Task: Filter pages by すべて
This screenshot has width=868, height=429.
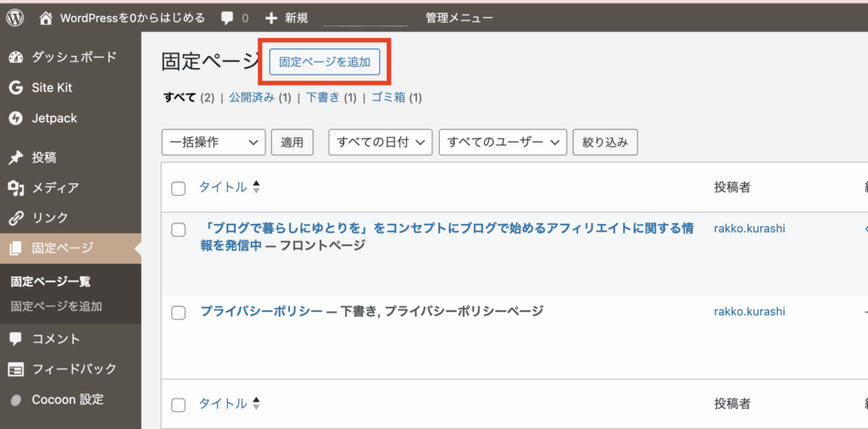Action: tap(180, 98)
